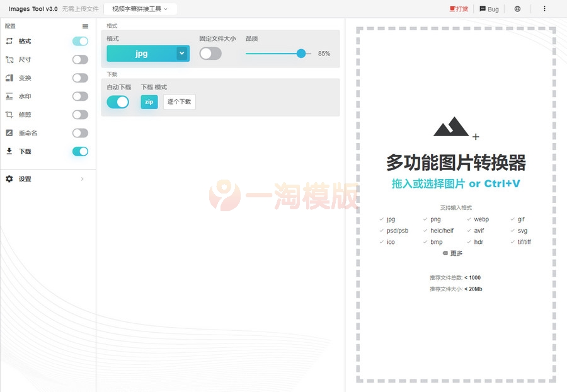Viewport: 567px width, 392px height.
Task: Click the 打赏 donate link
Action: (x=459, y=9)
